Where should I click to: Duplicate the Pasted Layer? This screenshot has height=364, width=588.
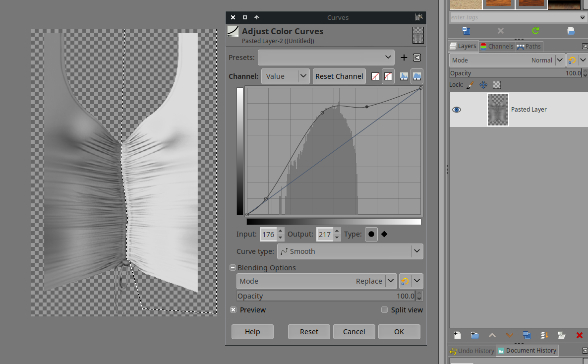[527, 335]
